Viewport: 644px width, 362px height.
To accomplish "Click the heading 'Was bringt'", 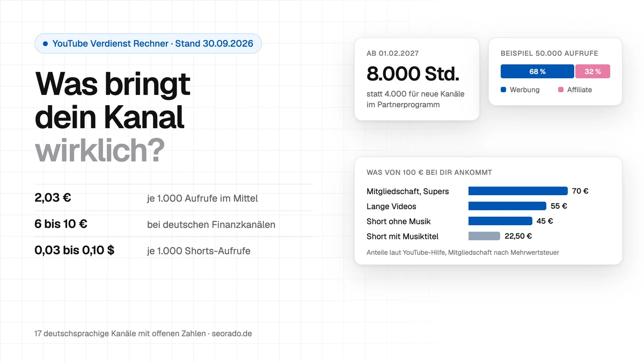I will pyautogui.click(x=113, y=83).
